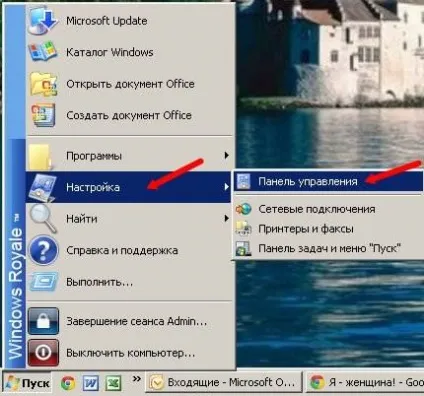Viewport: 424px width, 396px height.
Task: Click the red Выключить компьютер power icon
Action: 43,352
